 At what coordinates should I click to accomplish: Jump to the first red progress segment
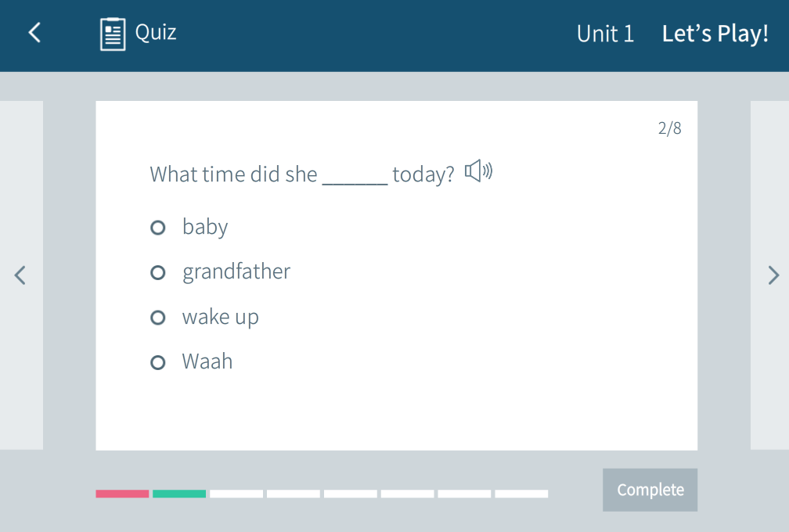click(122, 494)
